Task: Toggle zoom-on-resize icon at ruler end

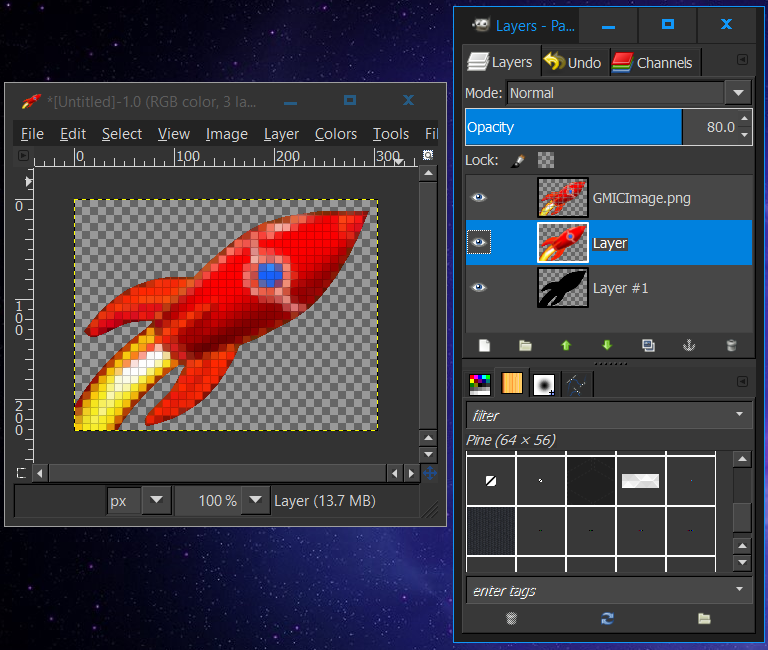Action: (428, 155)
